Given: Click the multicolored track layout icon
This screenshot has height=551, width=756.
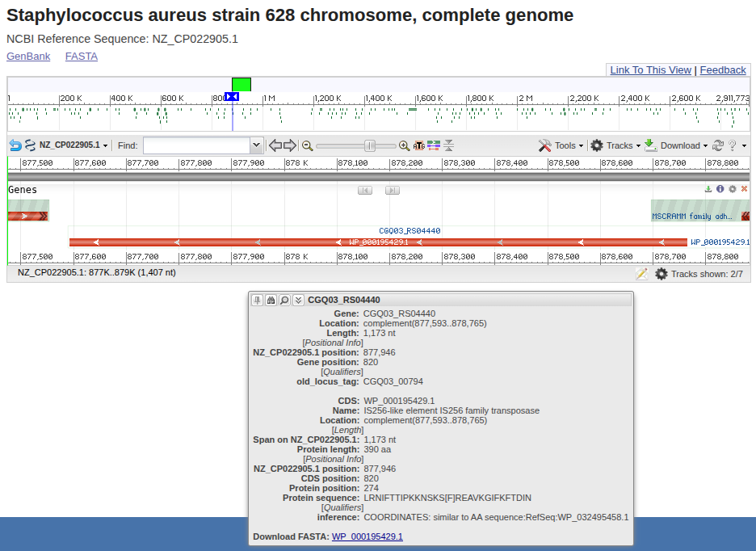Looking at the screenshot, I should click(434, 145).
